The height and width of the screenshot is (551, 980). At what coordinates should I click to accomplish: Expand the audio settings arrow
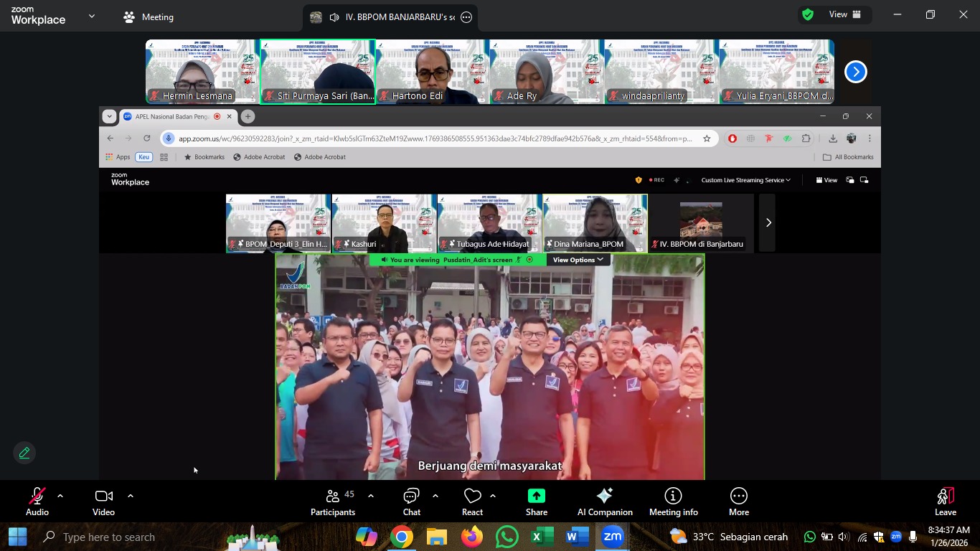(60, 496)
